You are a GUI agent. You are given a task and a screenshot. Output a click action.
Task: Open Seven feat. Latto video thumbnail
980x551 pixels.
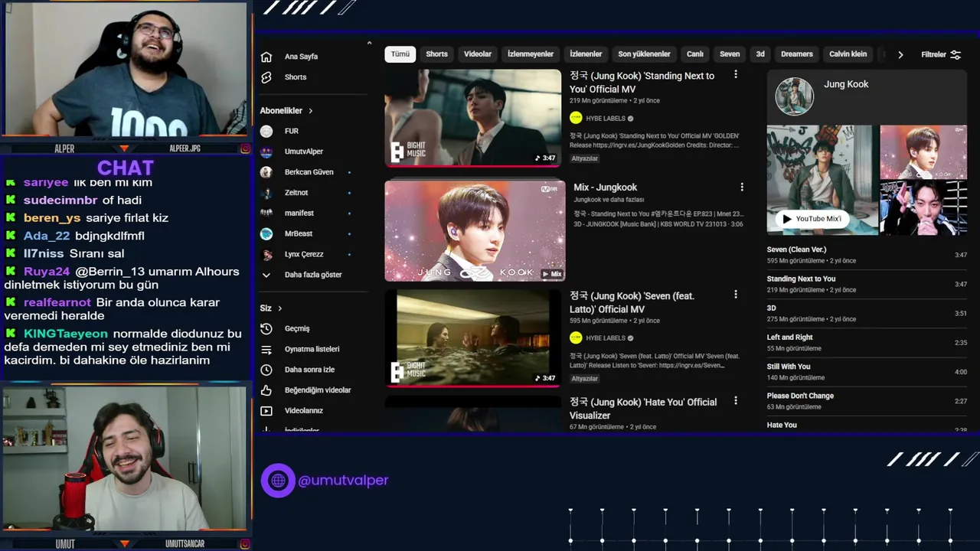(x=473, y=337)
